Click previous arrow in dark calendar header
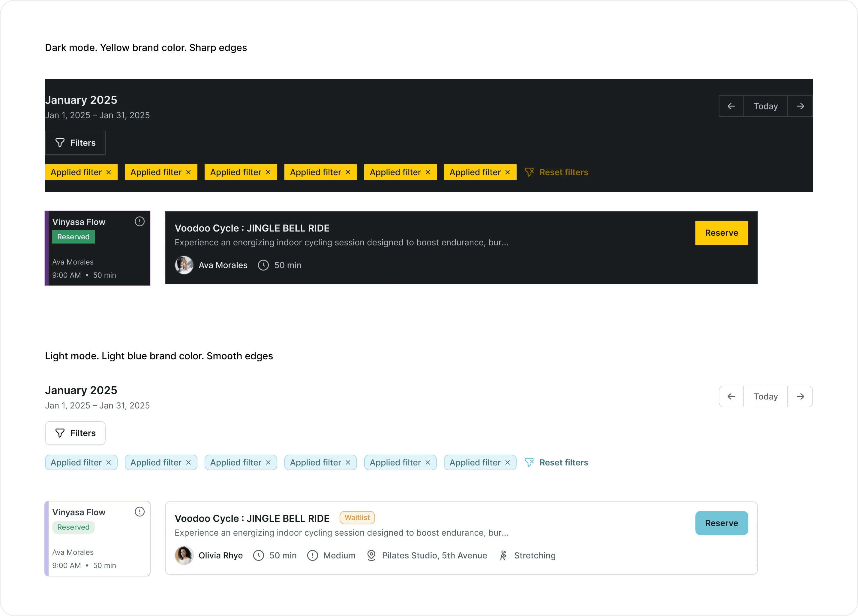Screen dimensions: 858x616 731,106
